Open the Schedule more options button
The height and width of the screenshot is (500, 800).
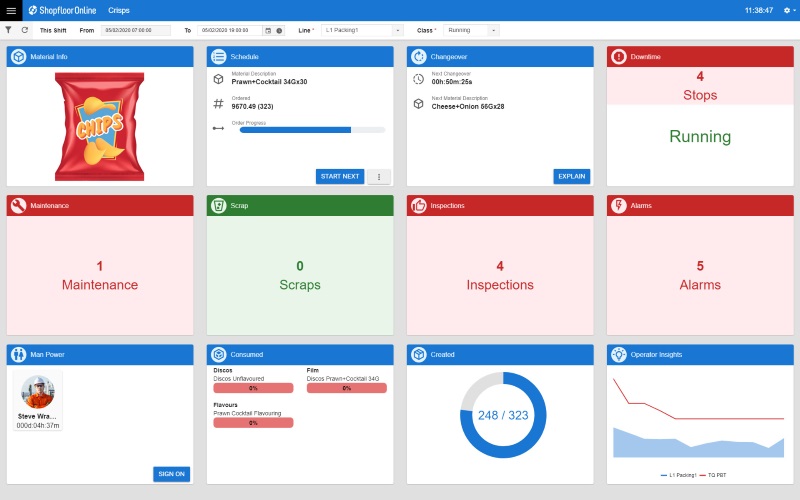pos(379,177)
